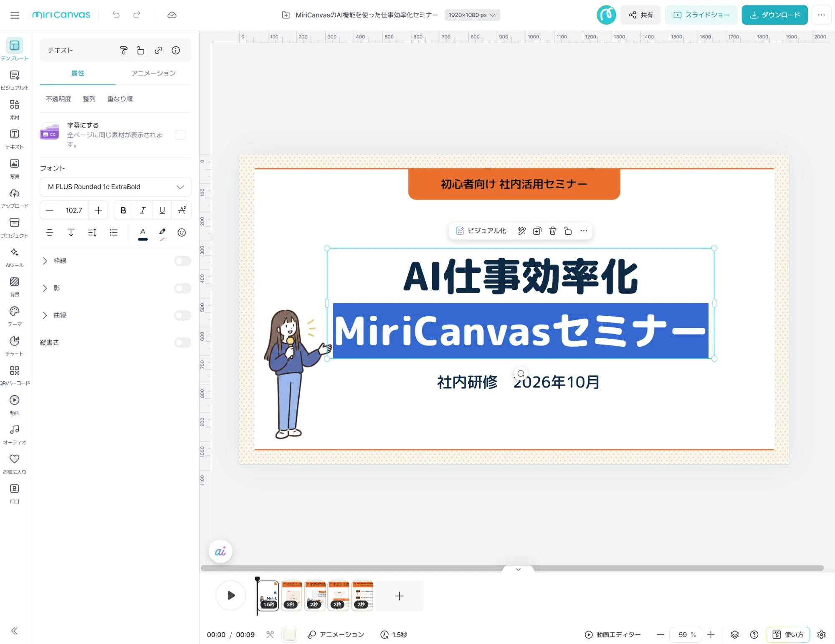The width and height of the screenshot is (835, 644).
Task: Open the チャート chart panel
Action: 15,346
